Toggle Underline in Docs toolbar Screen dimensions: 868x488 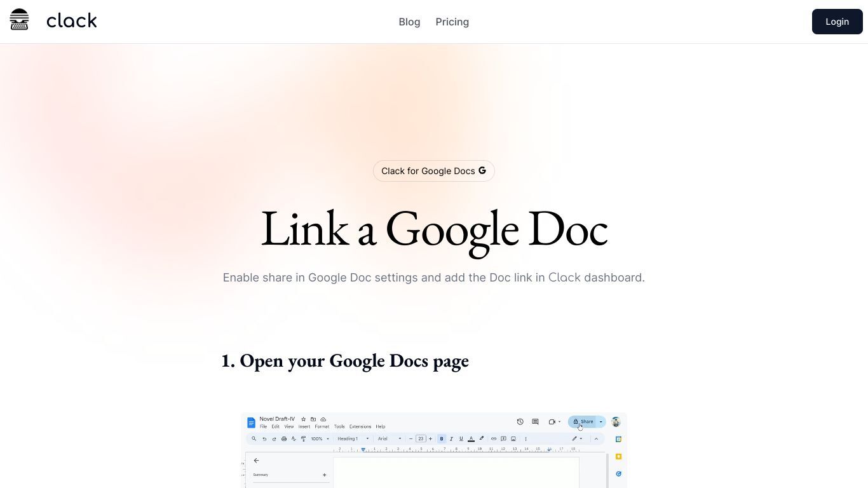coord(461,439)
